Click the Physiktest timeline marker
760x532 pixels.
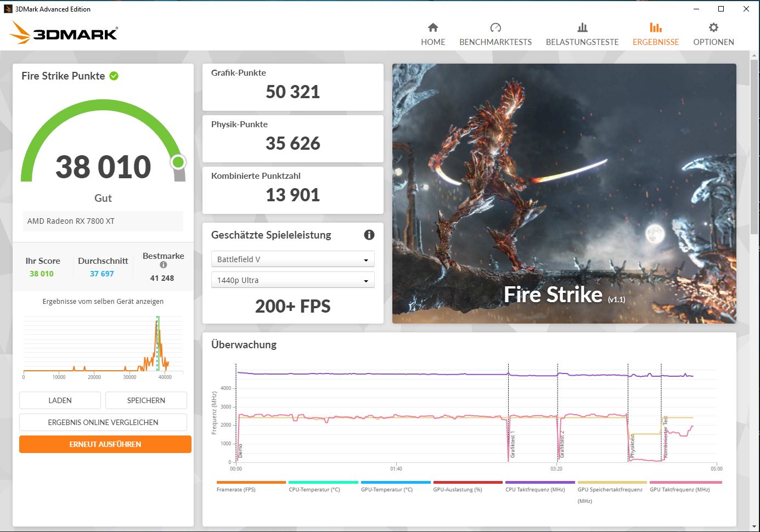click(x=632, y=445)
